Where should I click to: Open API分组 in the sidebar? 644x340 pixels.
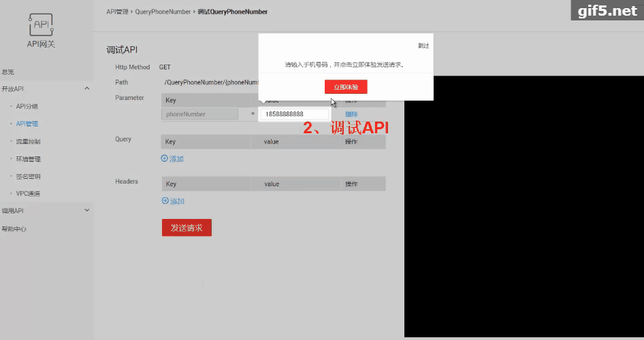pos(27,106)
